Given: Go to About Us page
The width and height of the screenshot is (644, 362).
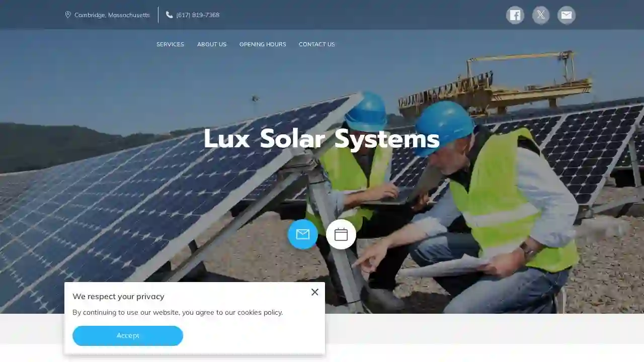Looking at the screenshot, I should [212, 44].
